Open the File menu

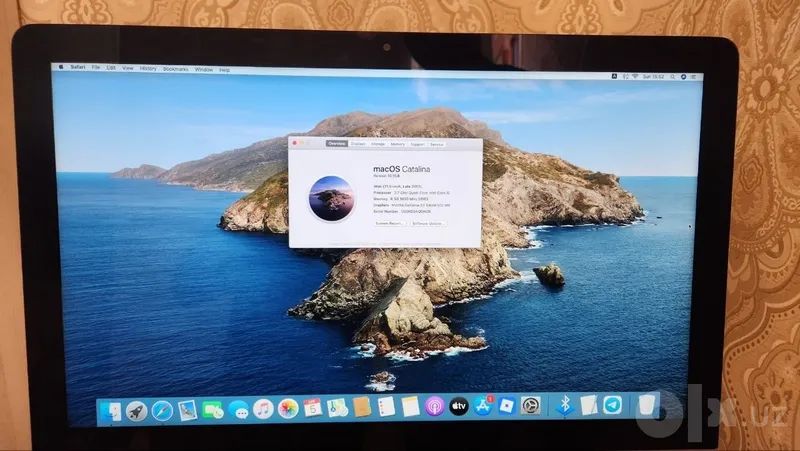point(95,67)
